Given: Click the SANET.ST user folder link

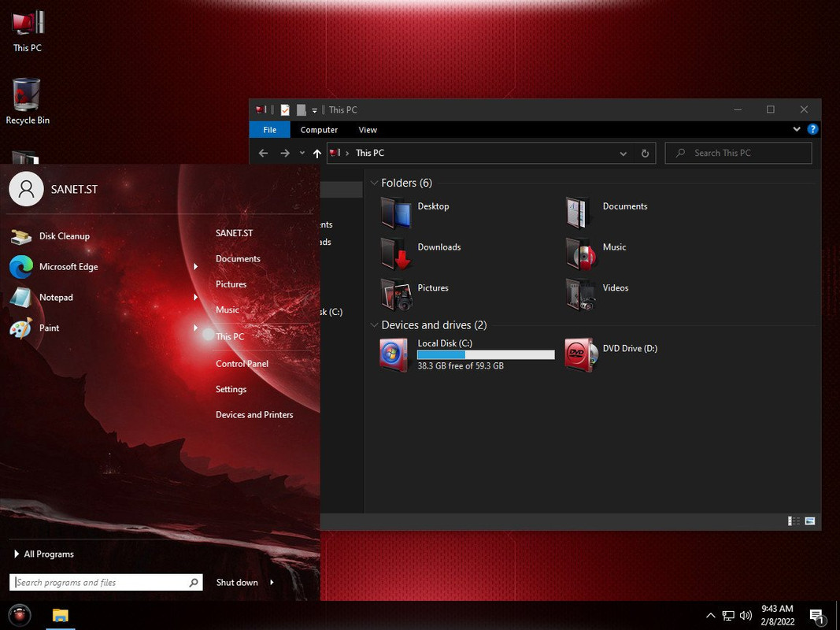Looking at the screenshot, I should 234,233.
